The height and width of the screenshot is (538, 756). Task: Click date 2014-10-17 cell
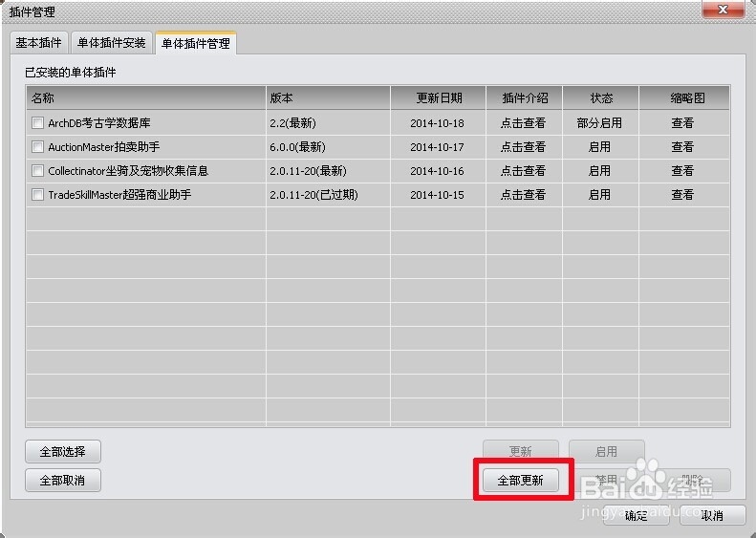point(438,146)
